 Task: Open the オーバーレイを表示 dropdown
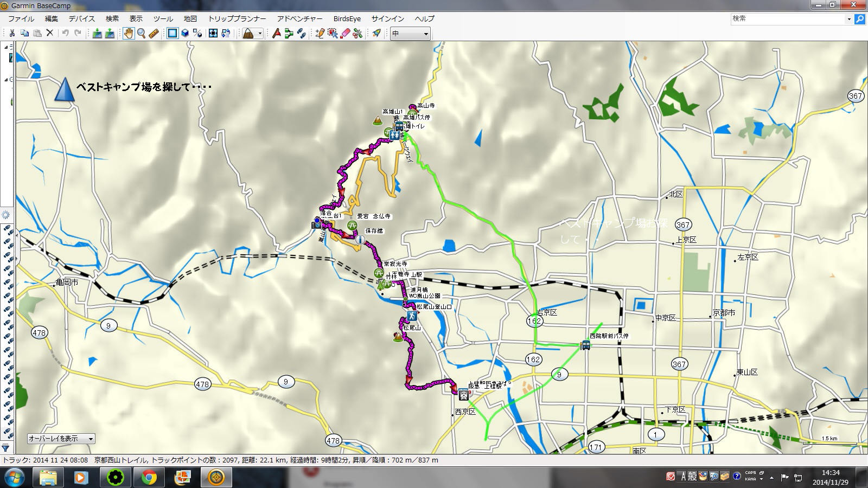coord(61,439)
